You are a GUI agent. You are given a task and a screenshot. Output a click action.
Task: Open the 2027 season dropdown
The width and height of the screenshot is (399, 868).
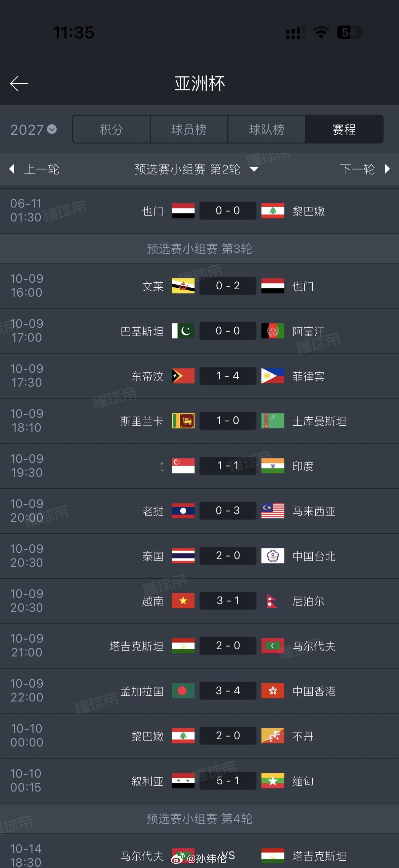pos(33,130)
